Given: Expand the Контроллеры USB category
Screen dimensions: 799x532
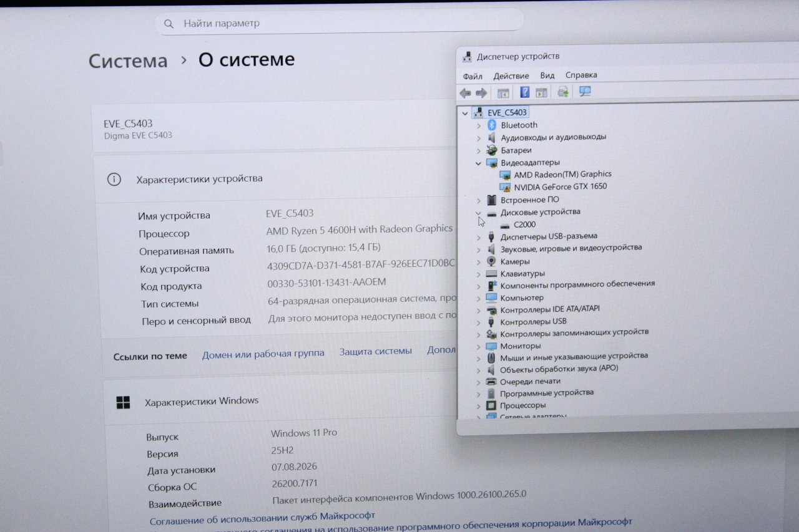Looking at the screenshot, I should coord(479,323).
